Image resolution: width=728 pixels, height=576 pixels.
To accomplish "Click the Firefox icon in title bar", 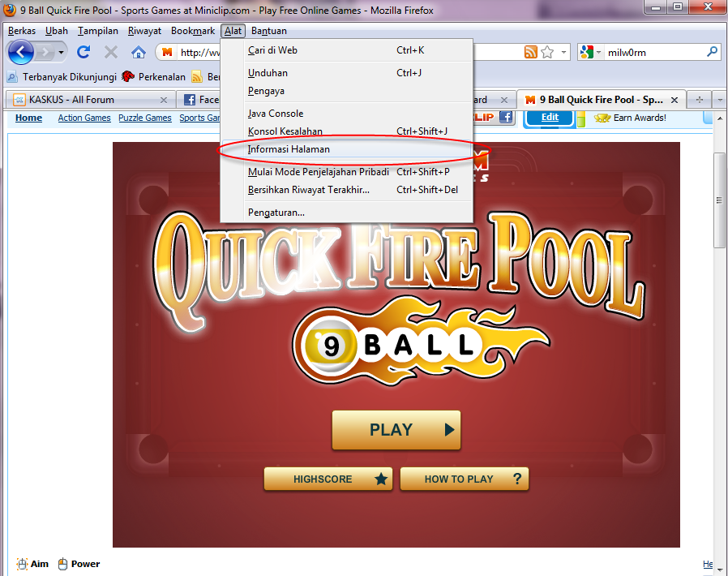I will [x=9, y=10].
